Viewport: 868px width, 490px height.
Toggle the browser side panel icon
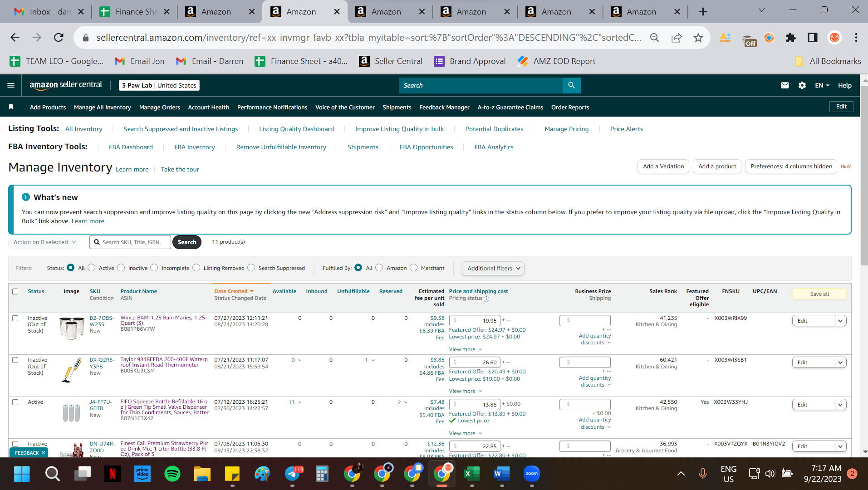813,38
